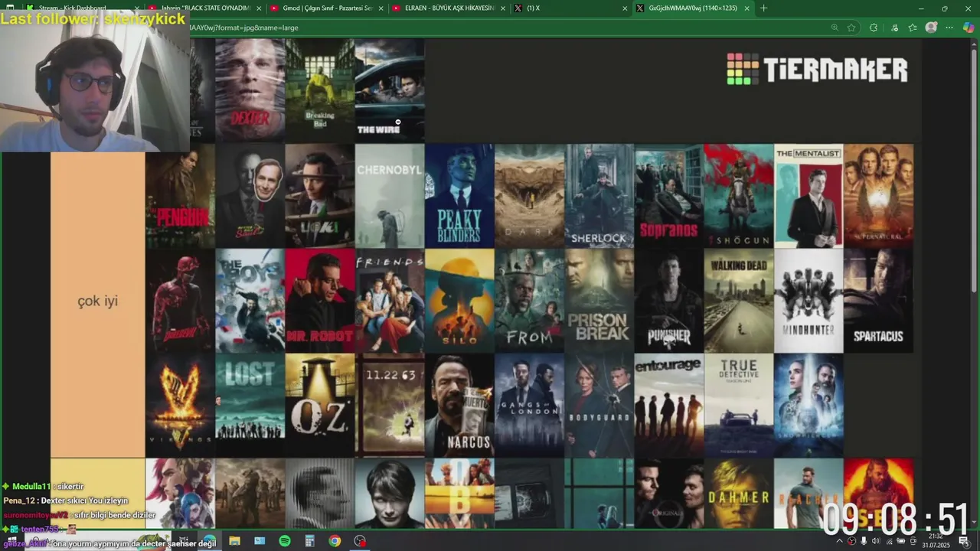
Task: Select the Peaky Blinders poster
Action: pyautogui.click(x=459, y=196)
